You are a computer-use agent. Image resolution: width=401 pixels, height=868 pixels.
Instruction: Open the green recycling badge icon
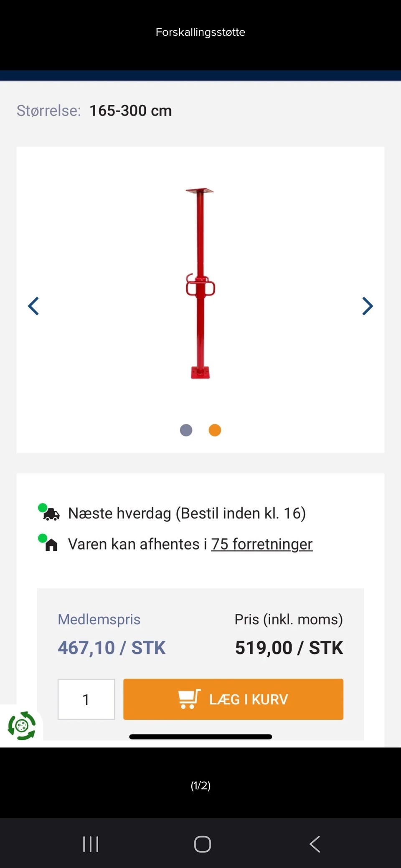pos(22,726)
